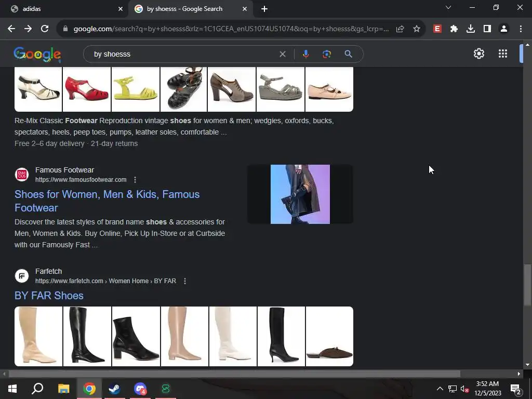The height and width of the screenshot is (399, 532).
Task: Go forward to the next page
Action: pos(28,29)
